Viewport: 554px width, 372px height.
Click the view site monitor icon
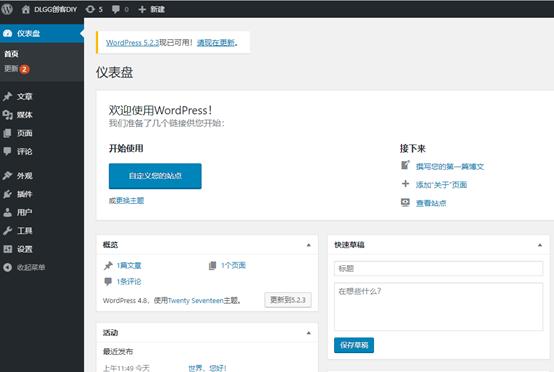405,202
